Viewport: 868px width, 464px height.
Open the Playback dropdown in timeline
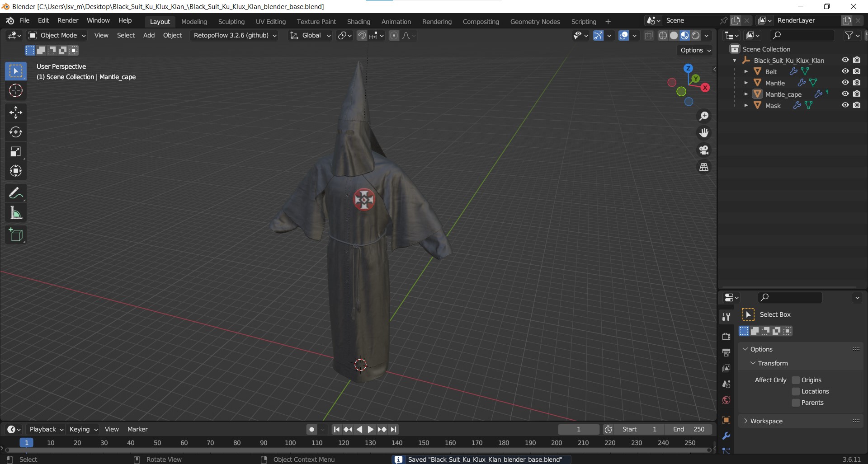(46, 429)
